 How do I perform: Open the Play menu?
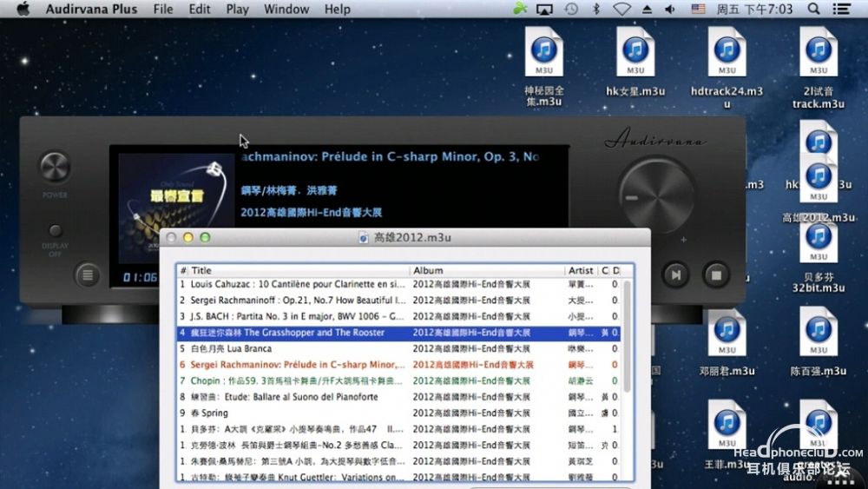coord(237,9)
